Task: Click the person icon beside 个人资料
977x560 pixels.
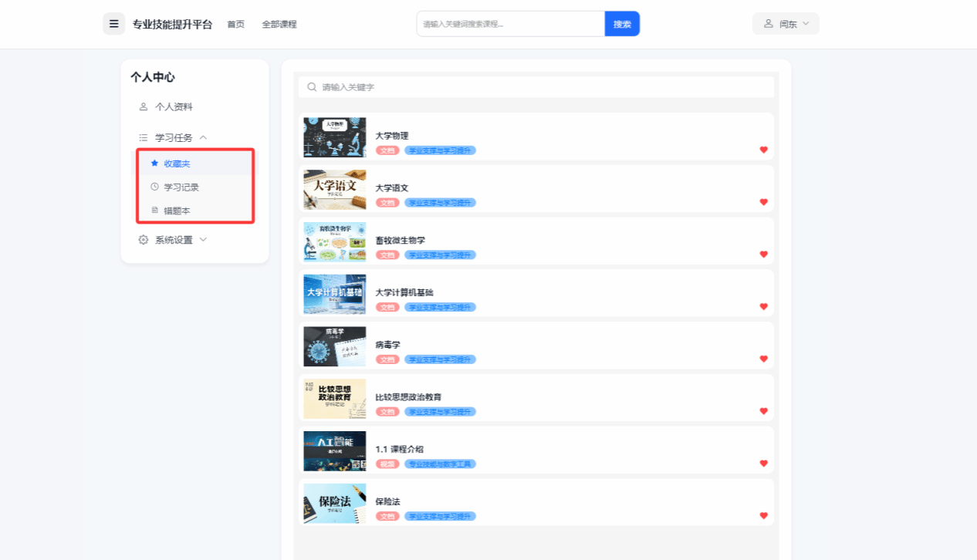Action: coord(144,107)
